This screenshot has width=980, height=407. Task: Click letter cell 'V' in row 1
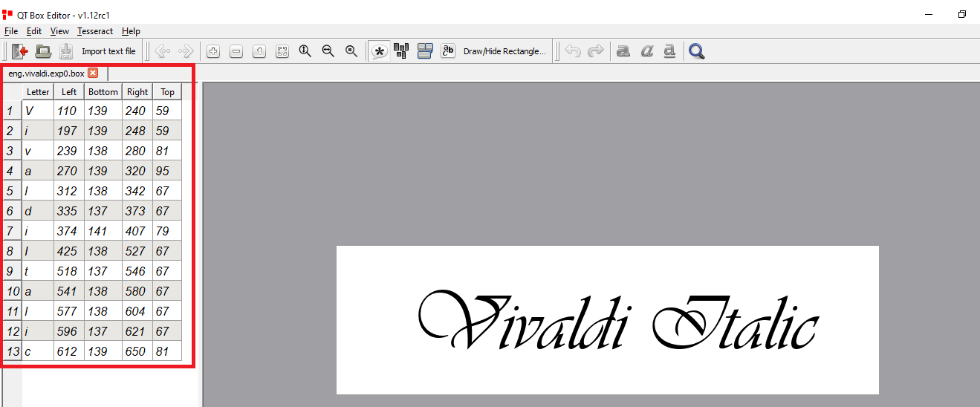(38, 111)
